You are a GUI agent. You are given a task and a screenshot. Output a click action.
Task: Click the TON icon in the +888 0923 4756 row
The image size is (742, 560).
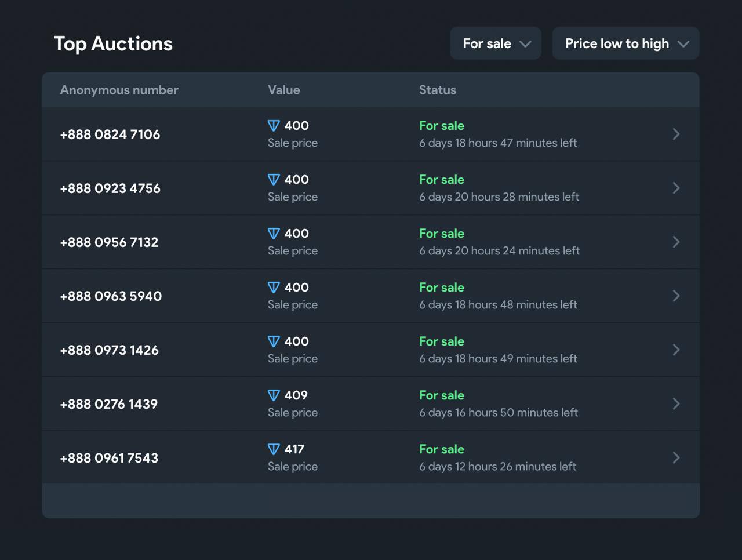[x=274, y=180]
